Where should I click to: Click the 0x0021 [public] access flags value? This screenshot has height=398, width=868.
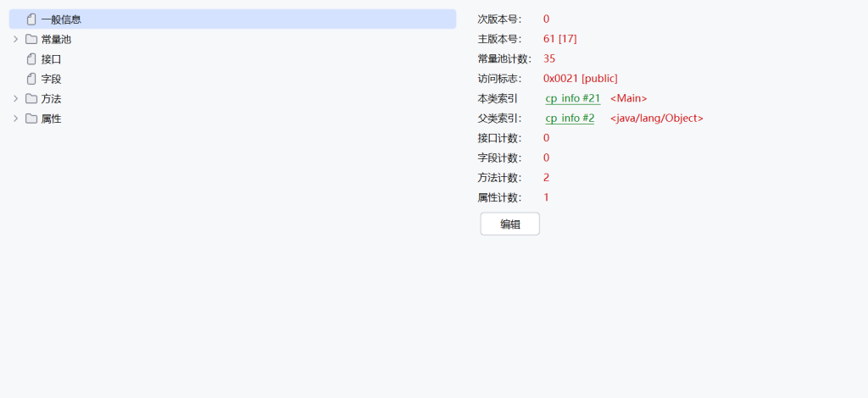[580, 79]
